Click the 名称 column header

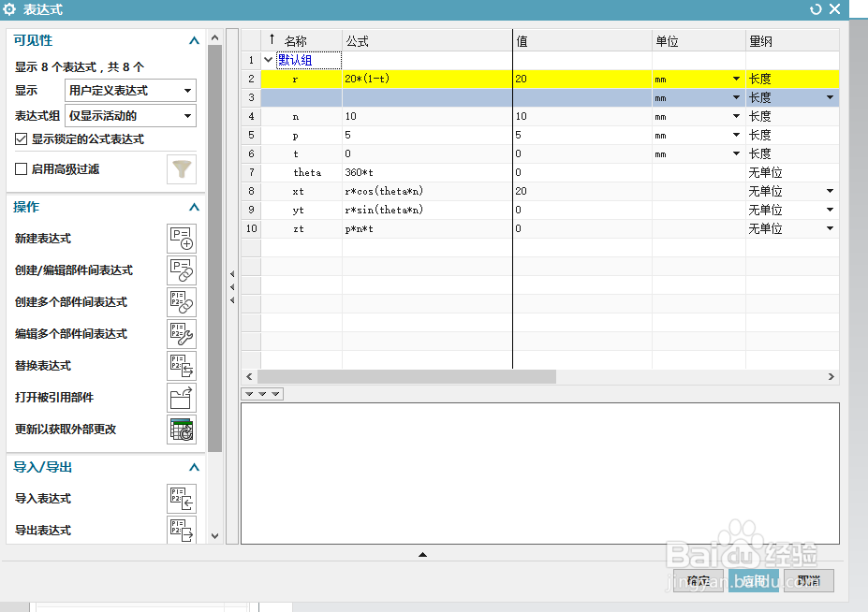click(x=302, y=41)
